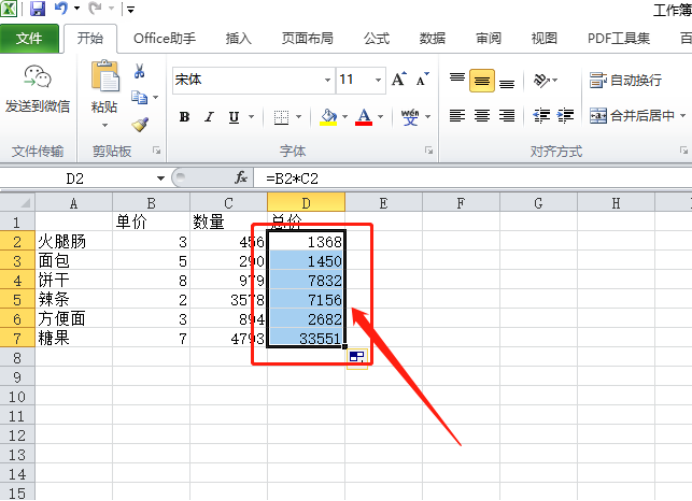Expand the fill color dropdown arrow
This screenshot has width=692, height=501.
coord(345,117)
